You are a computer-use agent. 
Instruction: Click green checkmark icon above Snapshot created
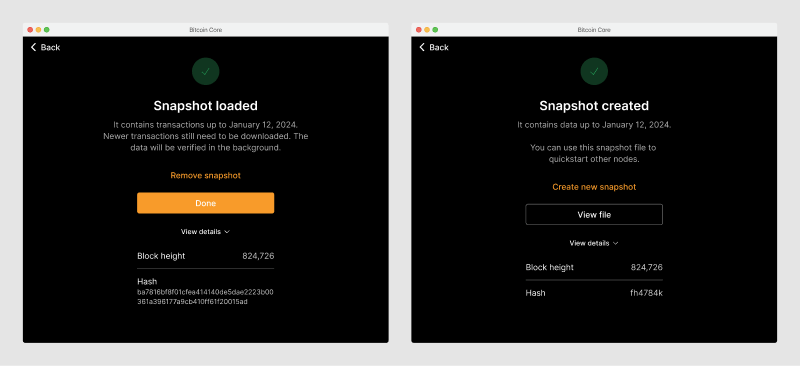tap(594, 71)
